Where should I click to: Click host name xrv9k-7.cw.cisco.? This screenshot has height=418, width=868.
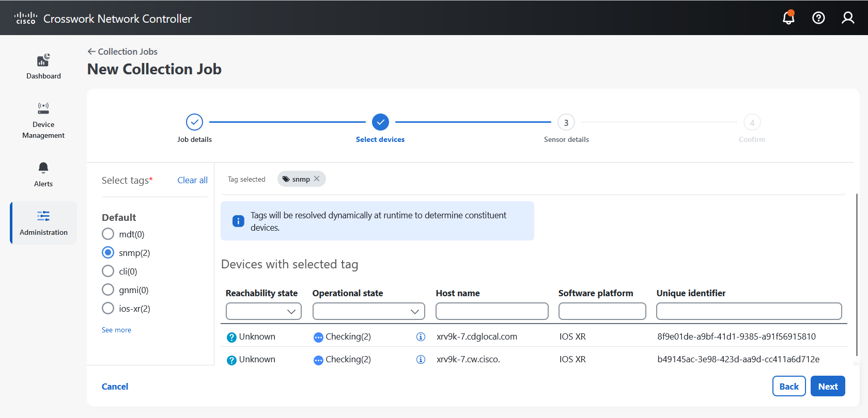pyautogui.click(x=468, y=359)
